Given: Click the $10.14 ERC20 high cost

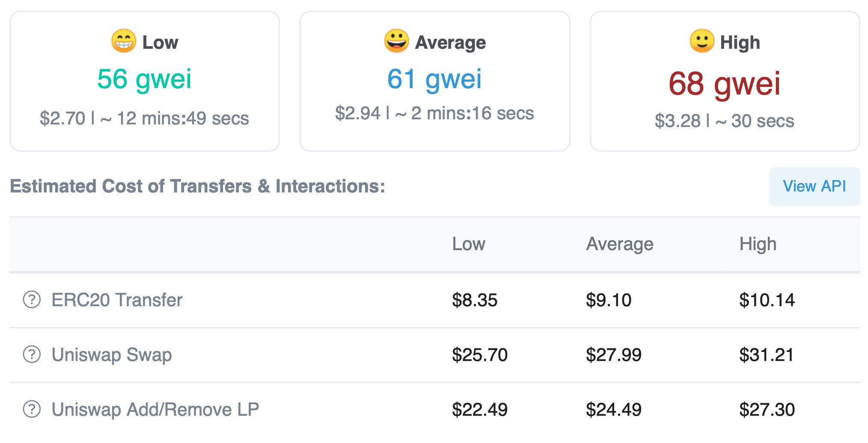Looking at the screenshot, I should pos(767,300).
